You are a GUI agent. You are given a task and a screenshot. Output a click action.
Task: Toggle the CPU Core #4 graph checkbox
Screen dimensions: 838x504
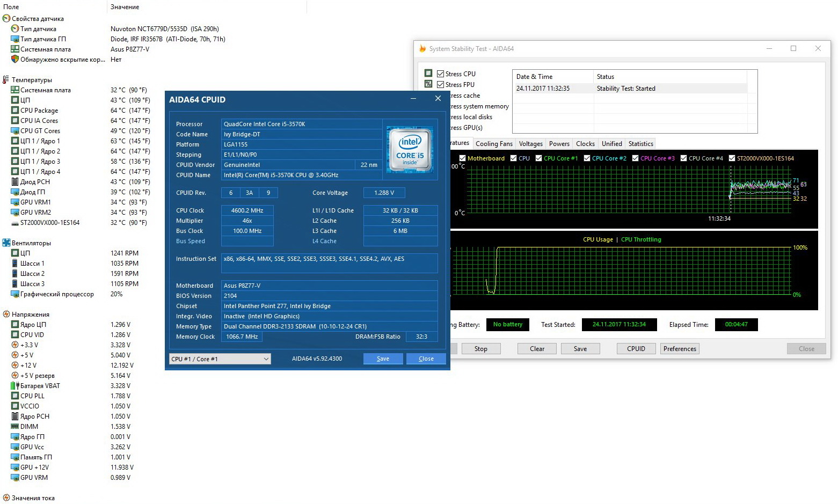(x=683, y=158)
